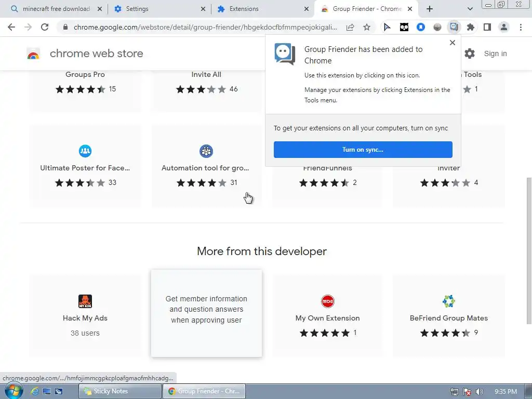Open the network icon in system tray
The width and height of the screenshot is (532, 399).
tap(454, 392)
